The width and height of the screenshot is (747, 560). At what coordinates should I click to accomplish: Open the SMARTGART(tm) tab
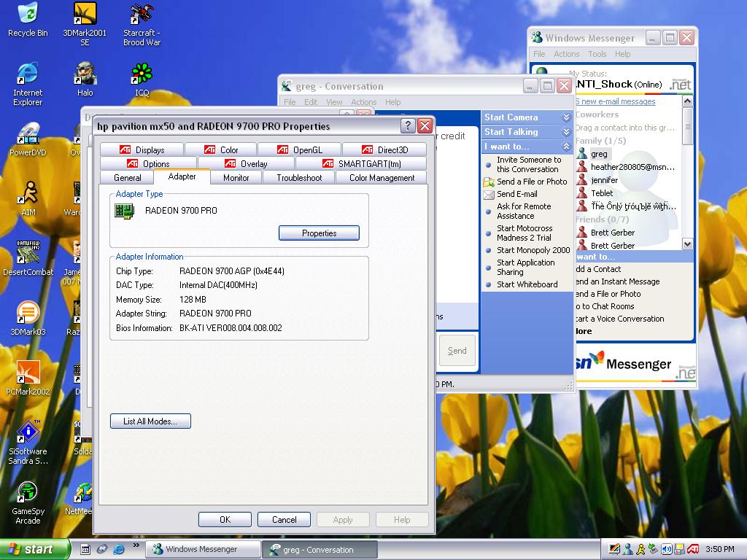[x=361, y=164]
